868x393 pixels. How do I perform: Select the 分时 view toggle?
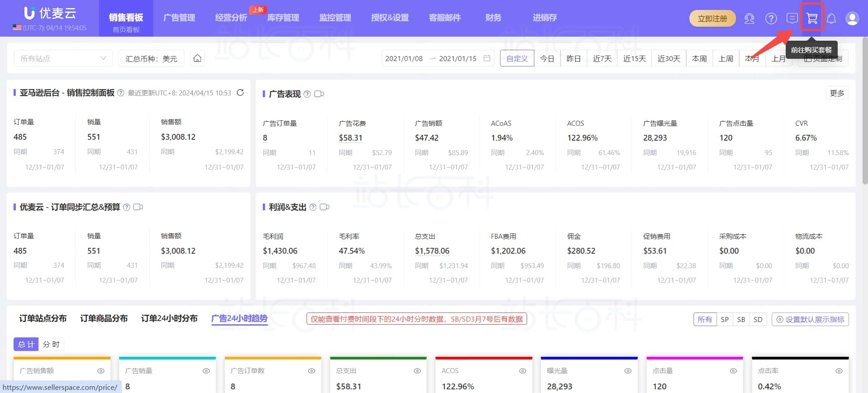point(51,344)
